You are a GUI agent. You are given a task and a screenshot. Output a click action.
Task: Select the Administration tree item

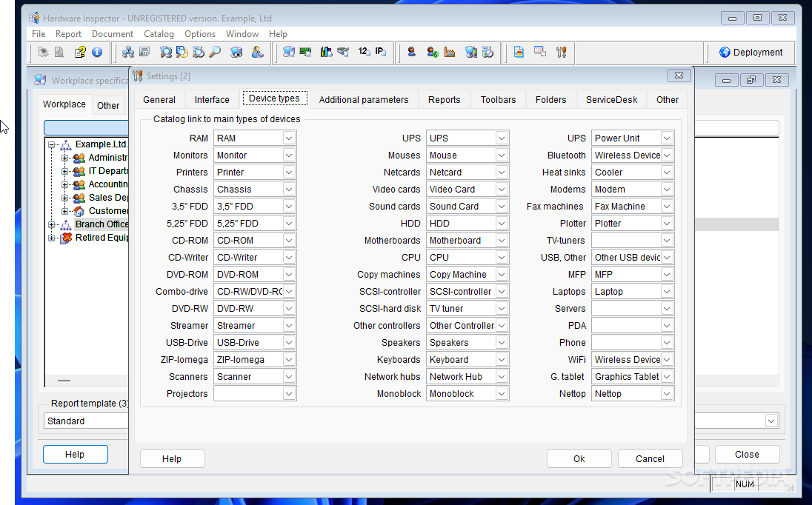pos(107,158)
